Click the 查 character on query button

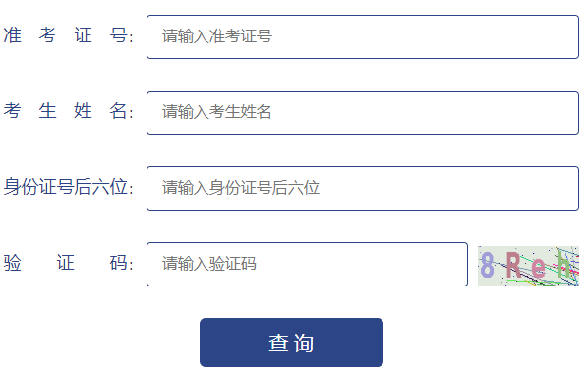click(x=278, y=343)
